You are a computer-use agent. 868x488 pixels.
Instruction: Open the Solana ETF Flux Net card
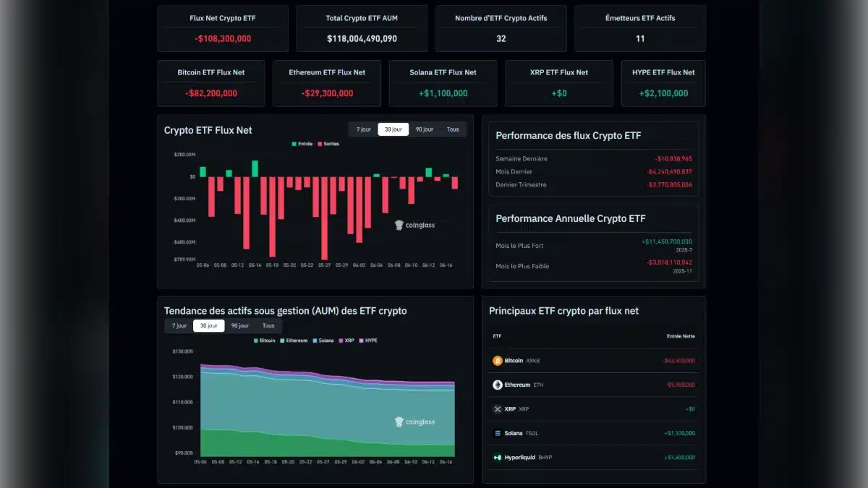(x=443, y=83)
